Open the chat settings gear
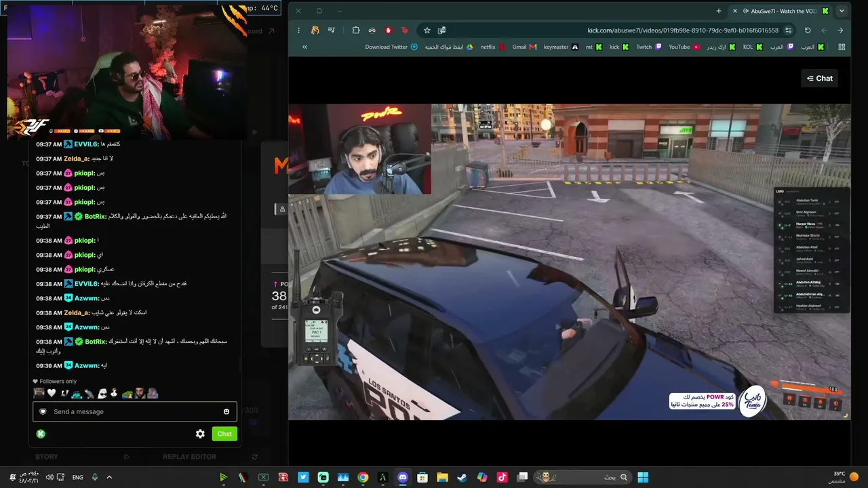Screen dimensions: 868x488 (x=200, y=434)
